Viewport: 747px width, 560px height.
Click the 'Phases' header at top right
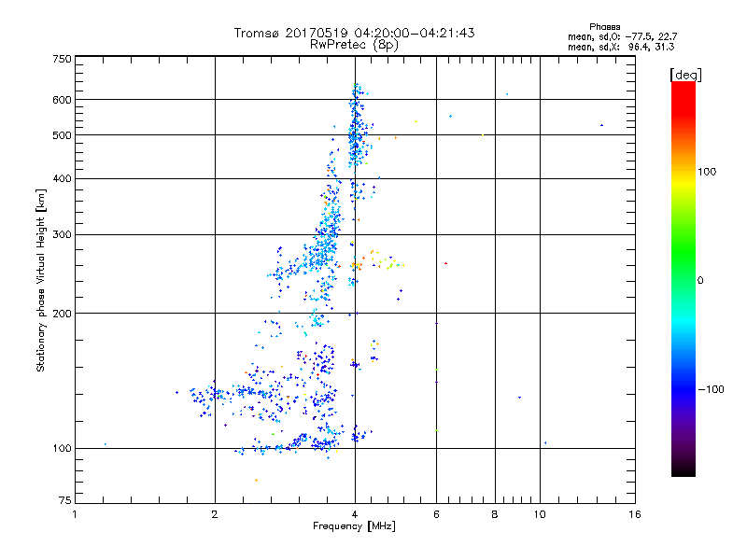click(604, 27)
